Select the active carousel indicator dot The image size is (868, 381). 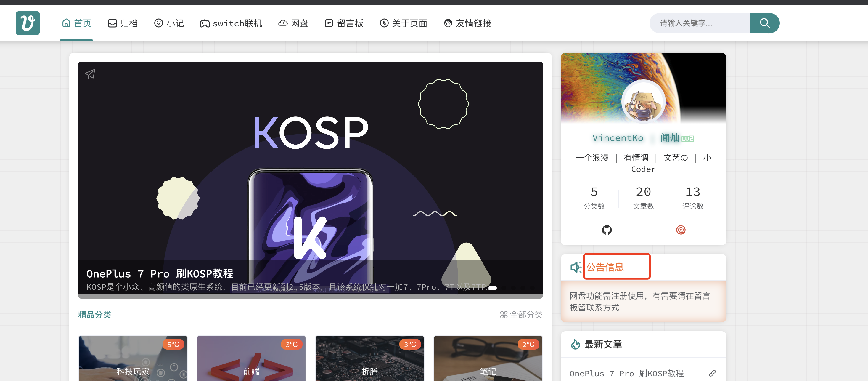tap(493, 288)
